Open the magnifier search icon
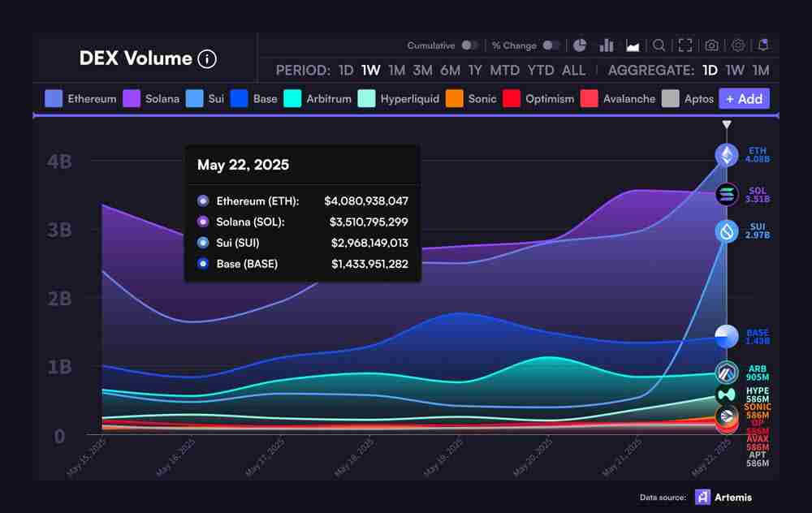The width and height of the screenshot is (812, 513). (x=659, y=45)
